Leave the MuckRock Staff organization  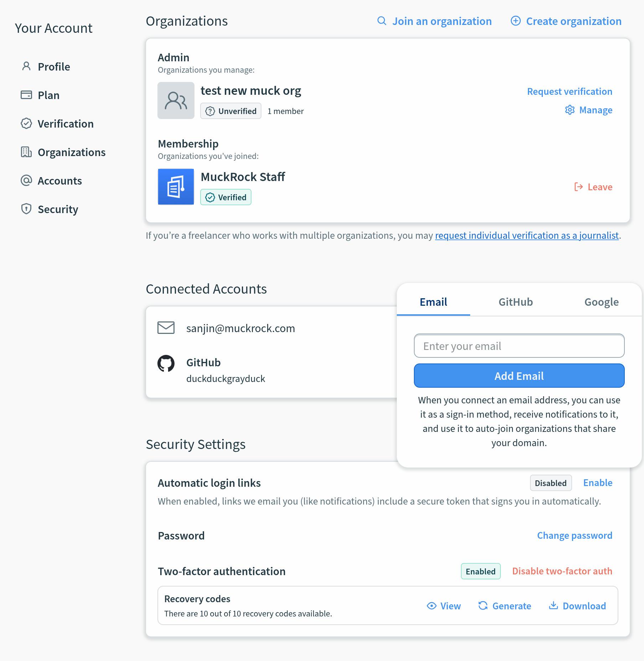click(x=593, y=187)
